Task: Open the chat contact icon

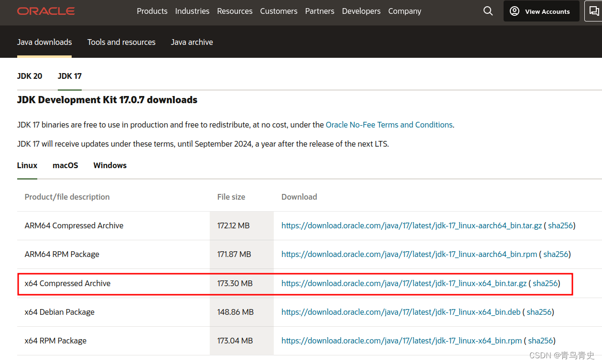Action: coord(595,11)
